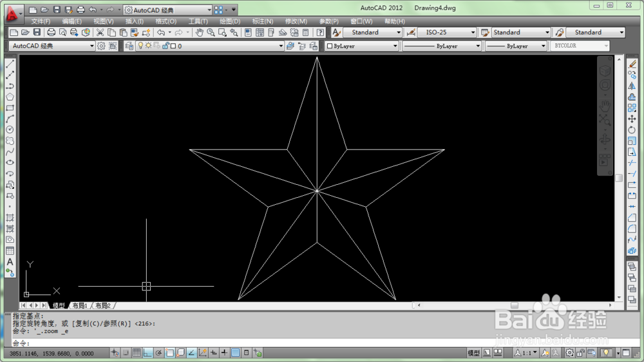Open the ISO-25 dimension style dropdown

447,32
